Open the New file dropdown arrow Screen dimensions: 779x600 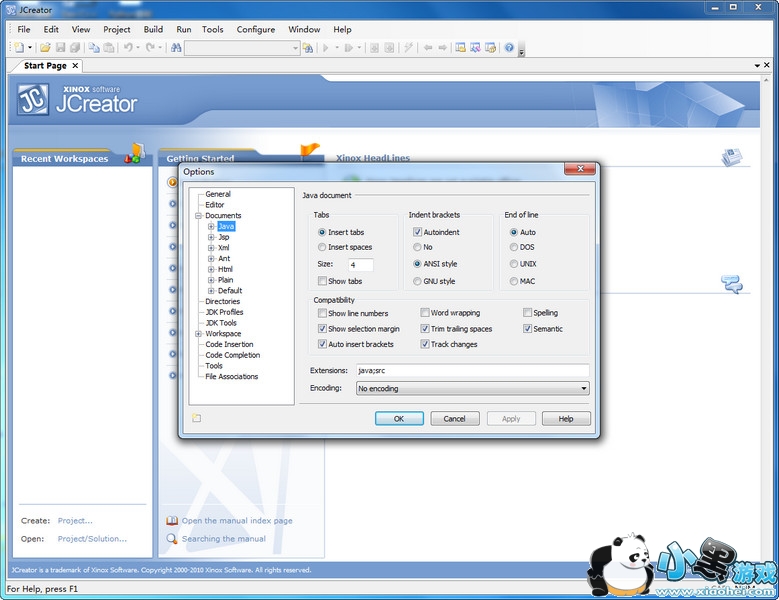click(30, 48)
